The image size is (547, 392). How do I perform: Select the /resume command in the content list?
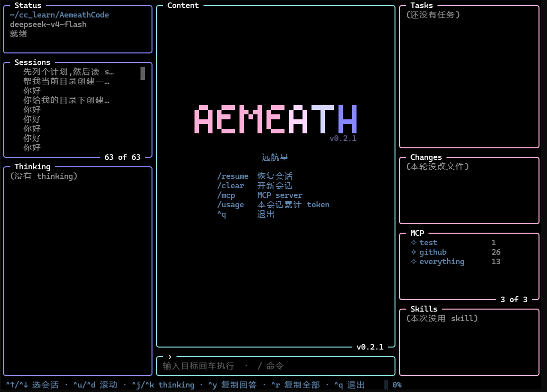(232, 176)
